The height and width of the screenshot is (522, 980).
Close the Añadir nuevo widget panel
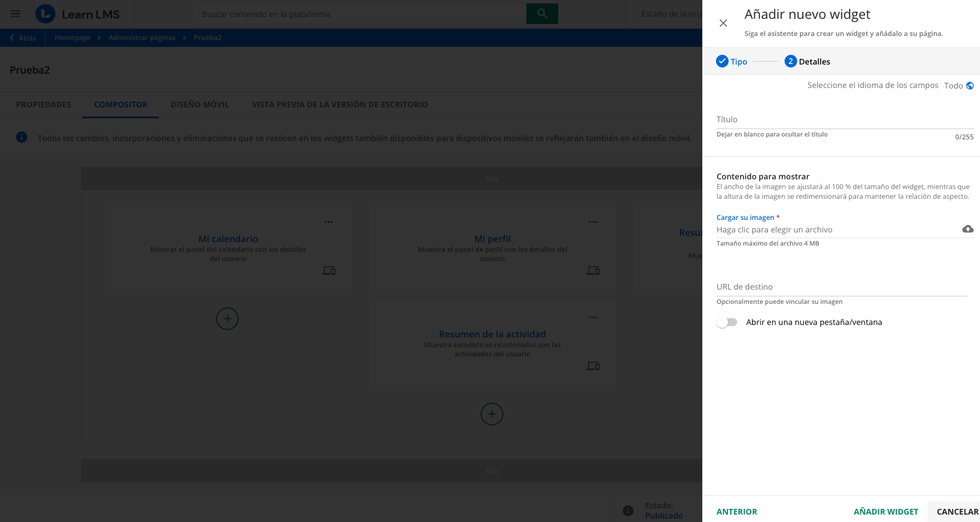(x=723, y=23)
